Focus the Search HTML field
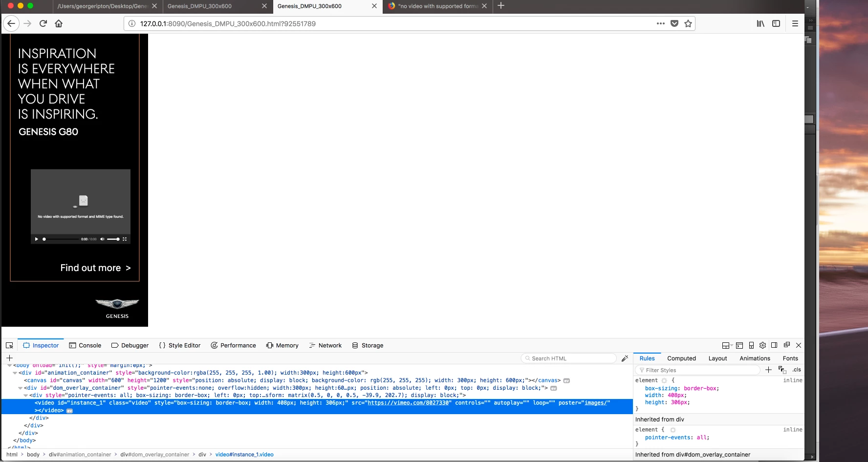The width and height of the screenshot is (868, 462). click(568, 358)
